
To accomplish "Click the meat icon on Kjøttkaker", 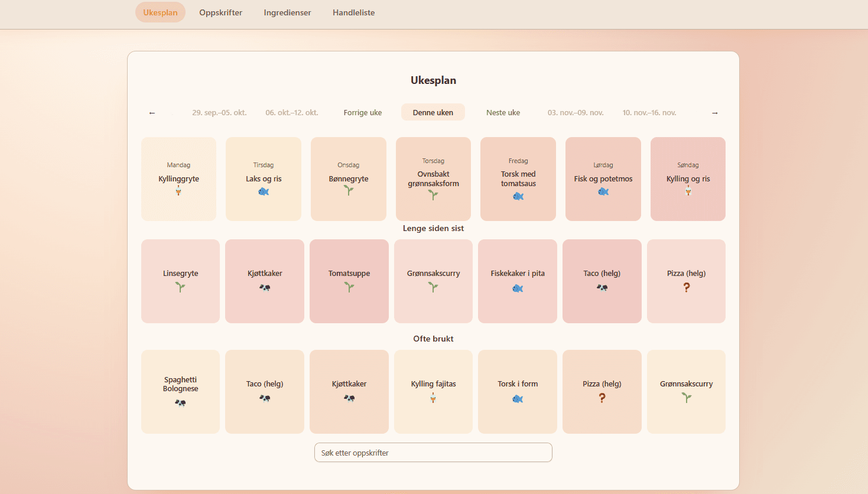I will click(x=264, y=288).
